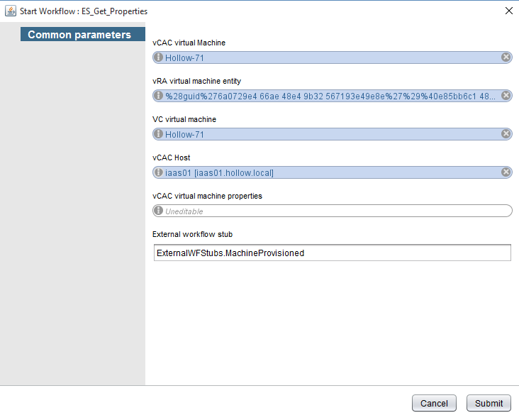The height and width of the screenshot is (420, 519).
Task: Clear the vCAC virtual Machine value
Action: coord(506,57)
